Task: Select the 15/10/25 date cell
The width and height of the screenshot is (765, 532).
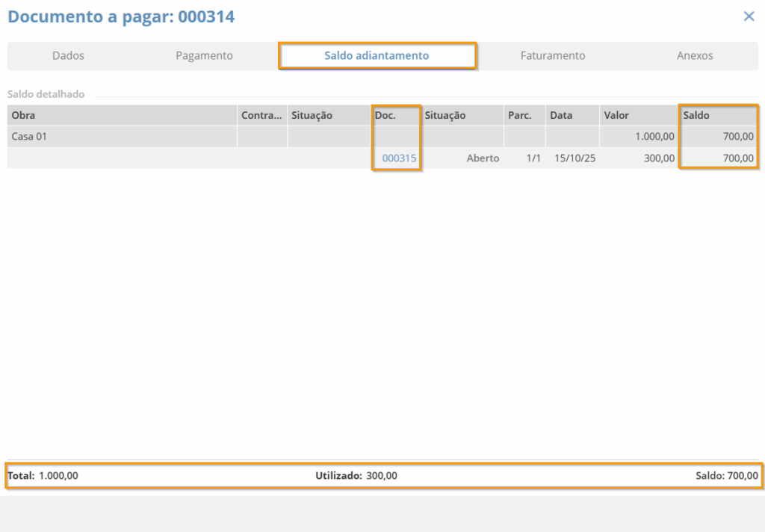Action: (x=574, y=158)
